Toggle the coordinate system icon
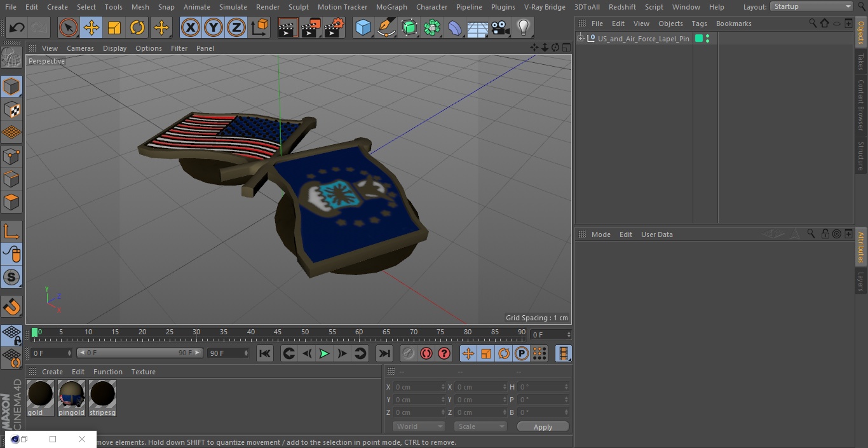The height and width of the screenshot is (448, 868). [260, 27]
